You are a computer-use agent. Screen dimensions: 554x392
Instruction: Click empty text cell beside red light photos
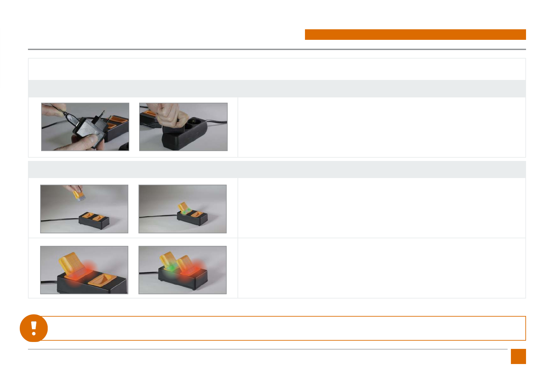pyautogui.click(x=382, y=268)
